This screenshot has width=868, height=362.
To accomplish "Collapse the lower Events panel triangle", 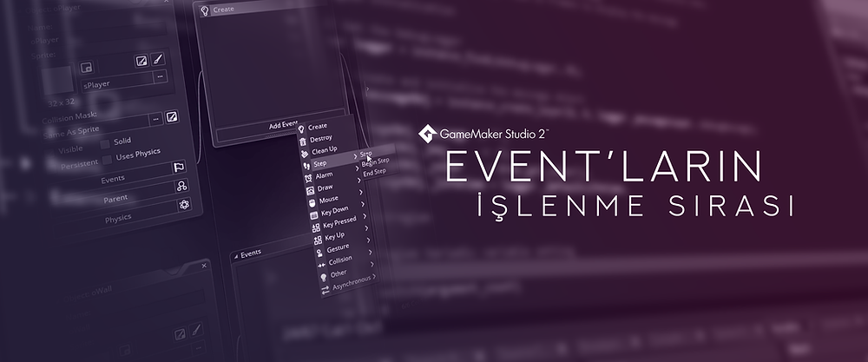I will pyautogui.click(x=236, y=256).
